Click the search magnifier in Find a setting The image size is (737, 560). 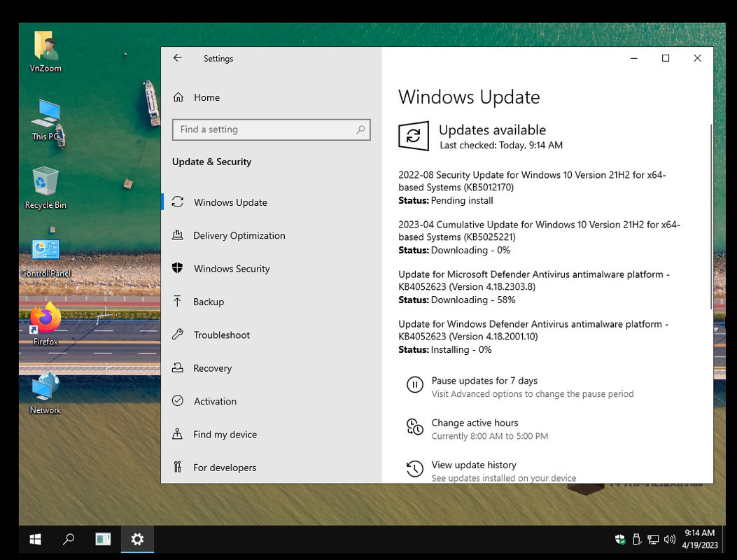pyautogui.click(x=360, y=129)
